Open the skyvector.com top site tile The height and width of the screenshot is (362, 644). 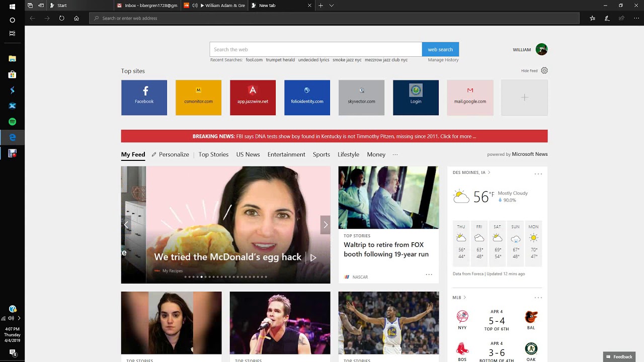point(361,98)
